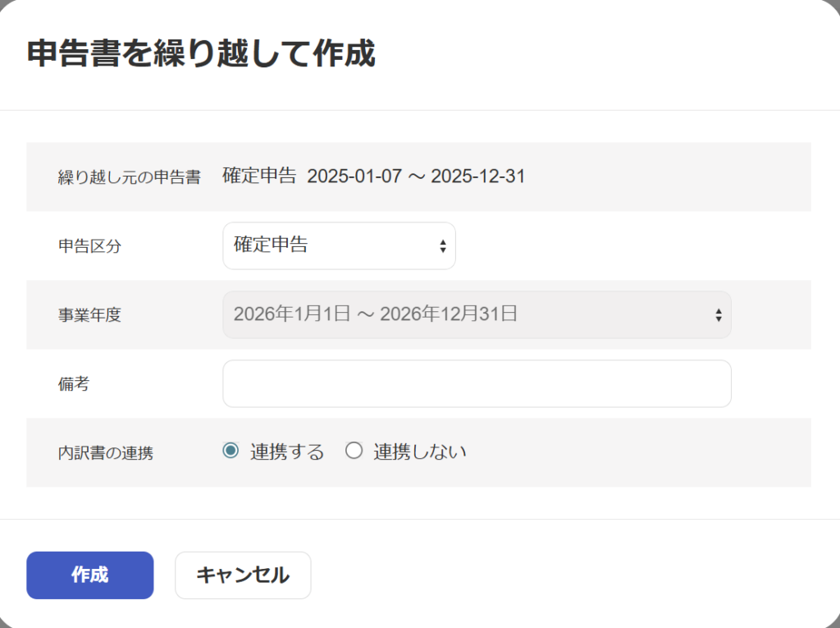Click the 2025-12-31 end date text

[478, 176]
